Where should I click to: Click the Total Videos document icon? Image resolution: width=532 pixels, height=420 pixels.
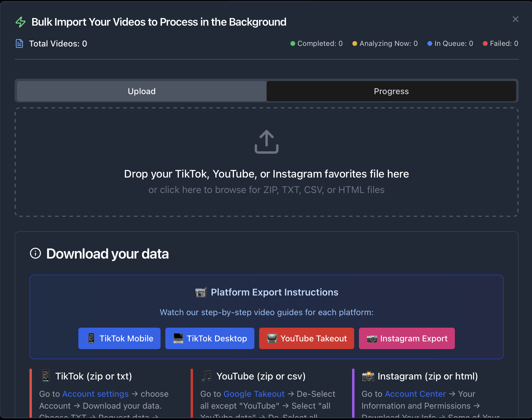(19, 43)
